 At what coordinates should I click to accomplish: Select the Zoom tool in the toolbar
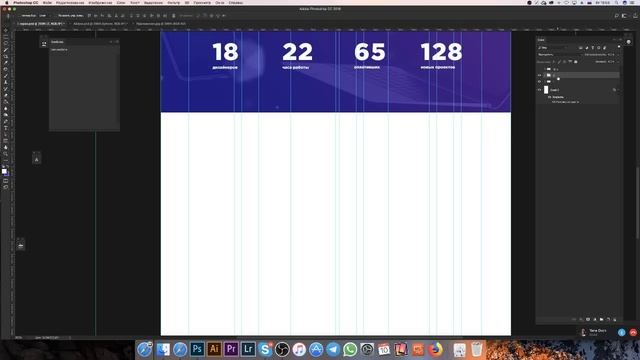(5, 154)
